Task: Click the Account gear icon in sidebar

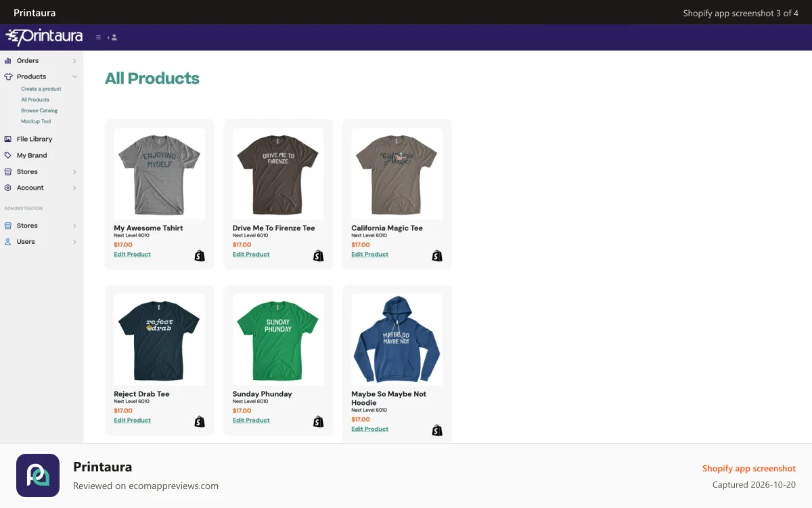Action: 8,188
